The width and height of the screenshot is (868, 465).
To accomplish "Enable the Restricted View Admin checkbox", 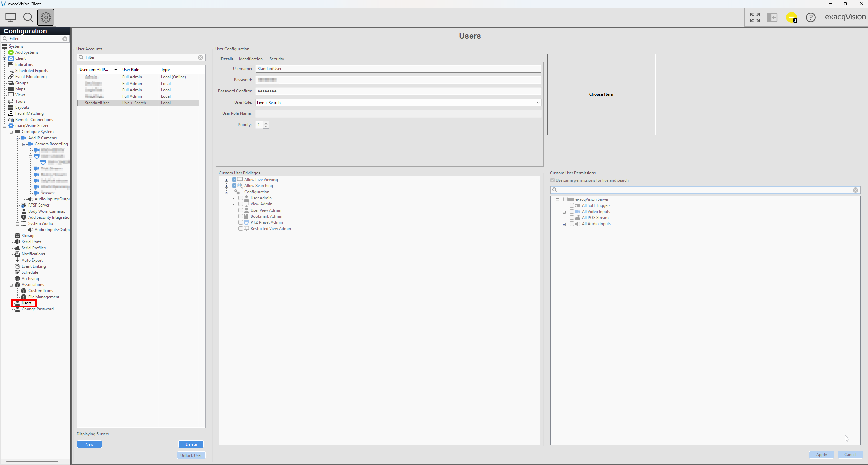I will 241,229.
